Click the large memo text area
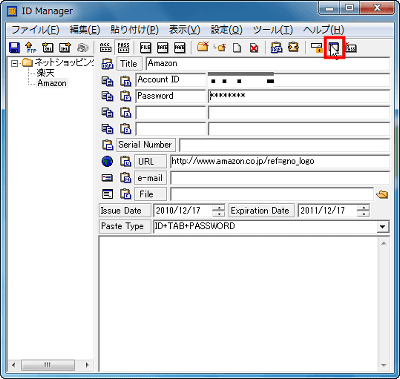This screenshot has height=379, width=400. pos(239,303)
